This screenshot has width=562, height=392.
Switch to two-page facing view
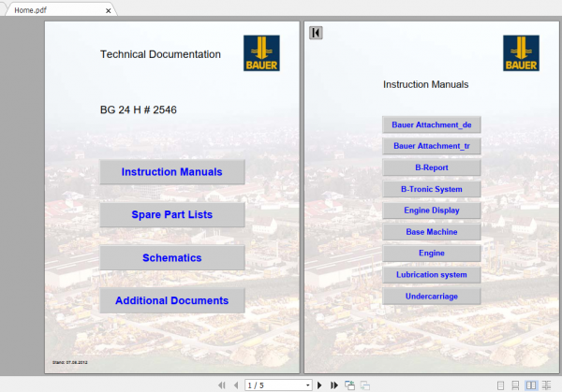coord(531,385)
